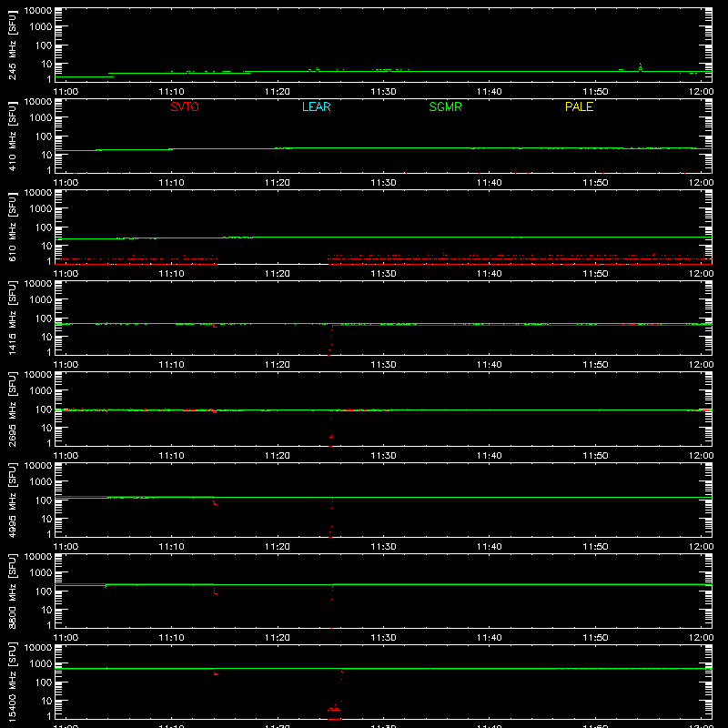The height and width of the screenshot is (728, 728).
Task: Click '11:30' under the 4995 MHz panel
Action: coord(383,547)
